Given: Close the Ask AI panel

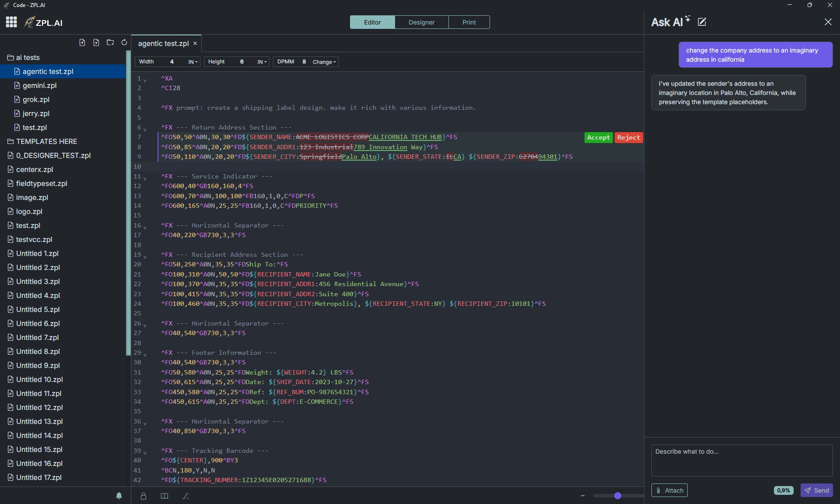Looking at the screenshot, I should [828, 22].
